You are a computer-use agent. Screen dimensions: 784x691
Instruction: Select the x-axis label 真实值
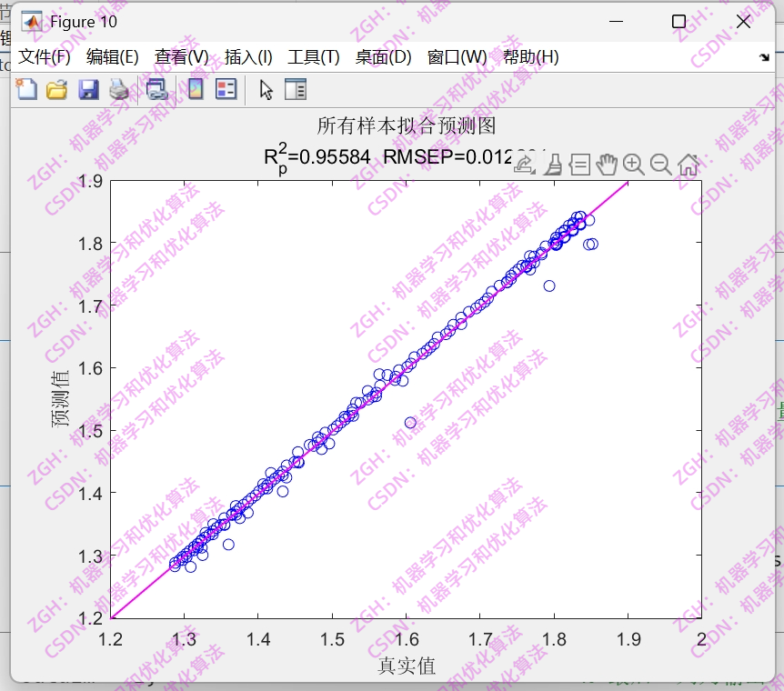click(x=406, y=666)
